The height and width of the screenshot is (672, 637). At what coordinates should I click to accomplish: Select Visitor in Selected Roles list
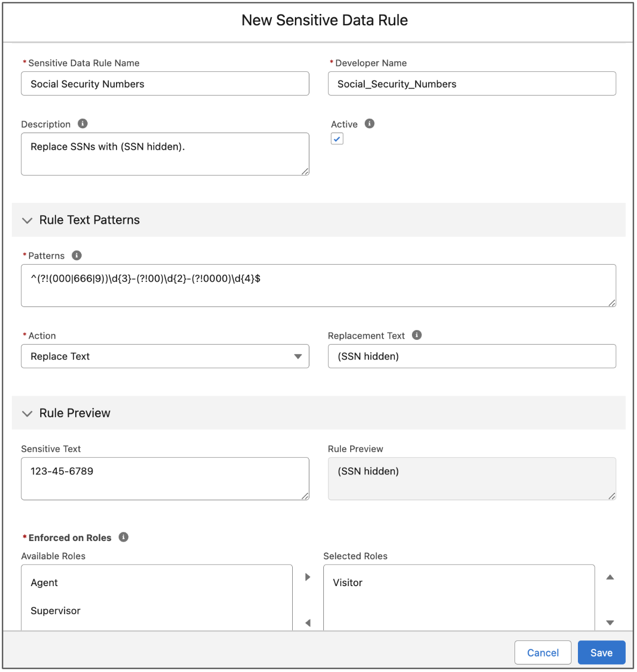pyautogui.click(x=348, y=583)
